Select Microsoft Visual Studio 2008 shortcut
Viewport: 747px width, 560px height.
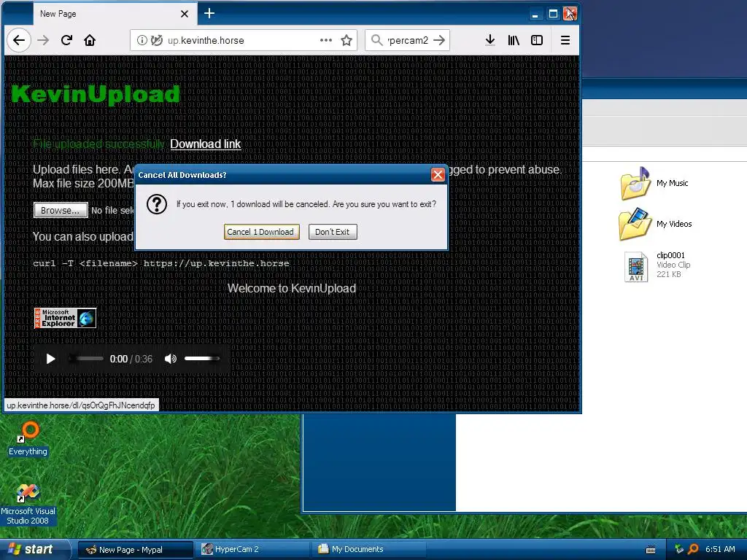[28, 505]
